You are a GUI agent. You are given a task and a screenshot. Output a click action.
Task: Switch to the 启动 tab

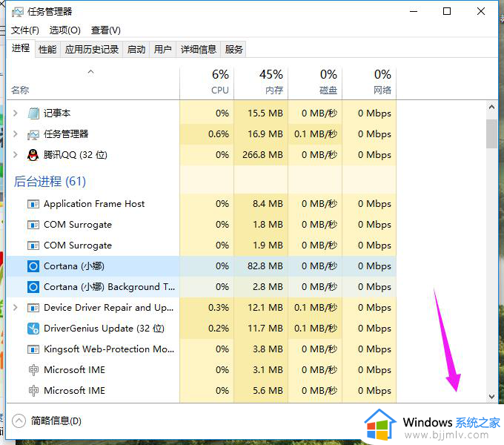click(x=136, y=49)
